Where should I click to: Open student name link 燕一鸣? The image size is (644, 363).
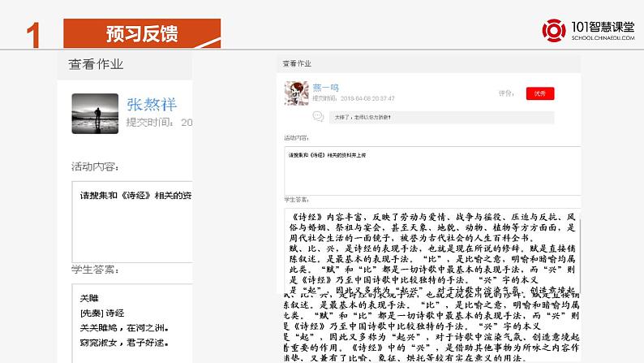pos(325,88)
